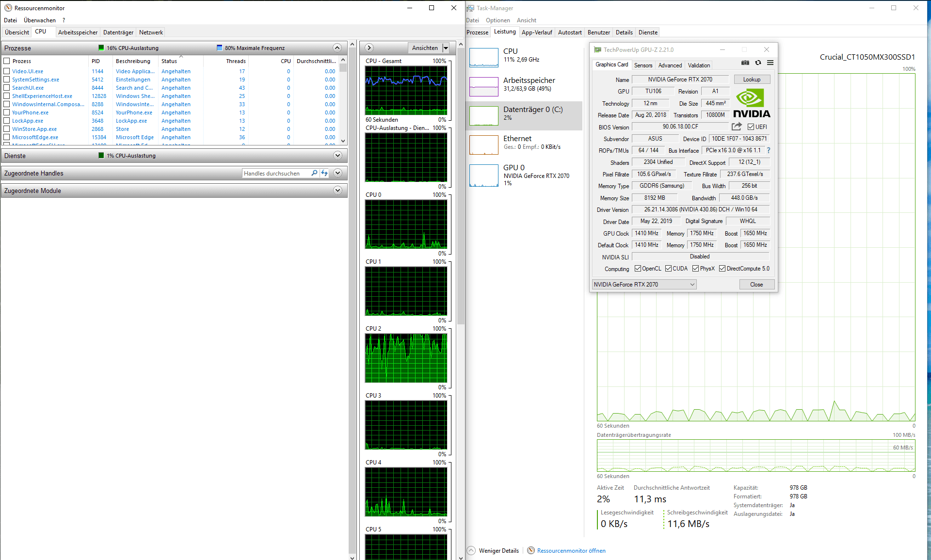Toggle the CUDA checkbox in GPU-Z

coord(668,269)
